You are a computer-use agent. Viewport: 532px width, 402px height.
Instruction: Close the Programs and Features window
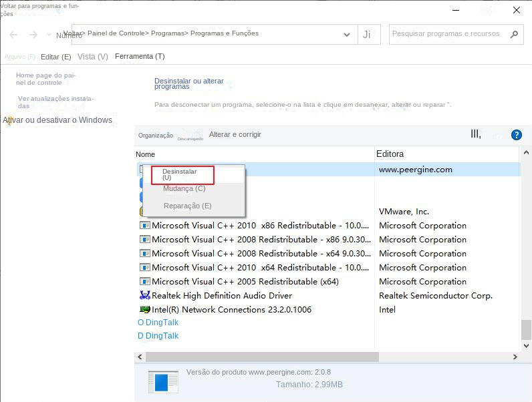tap(517, 10)
